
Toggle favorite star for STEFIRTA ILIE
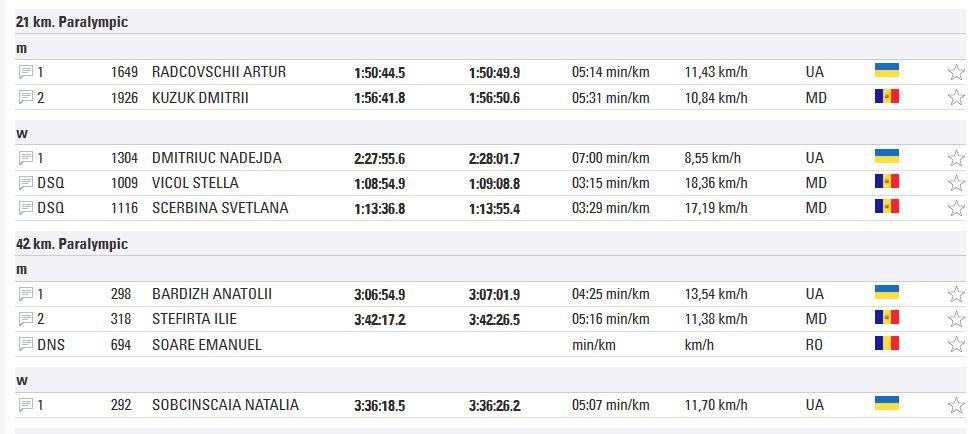tap(956, 319)
